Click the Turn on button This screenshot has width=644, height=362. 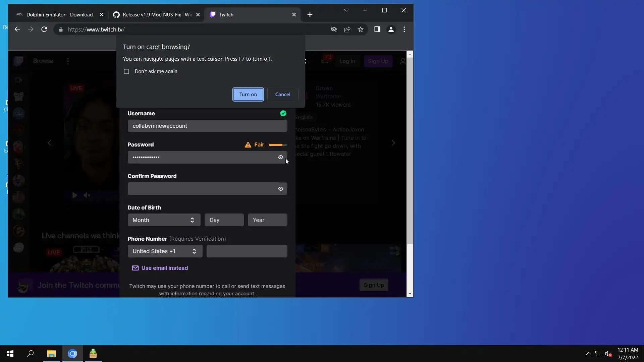coord(248,95)
